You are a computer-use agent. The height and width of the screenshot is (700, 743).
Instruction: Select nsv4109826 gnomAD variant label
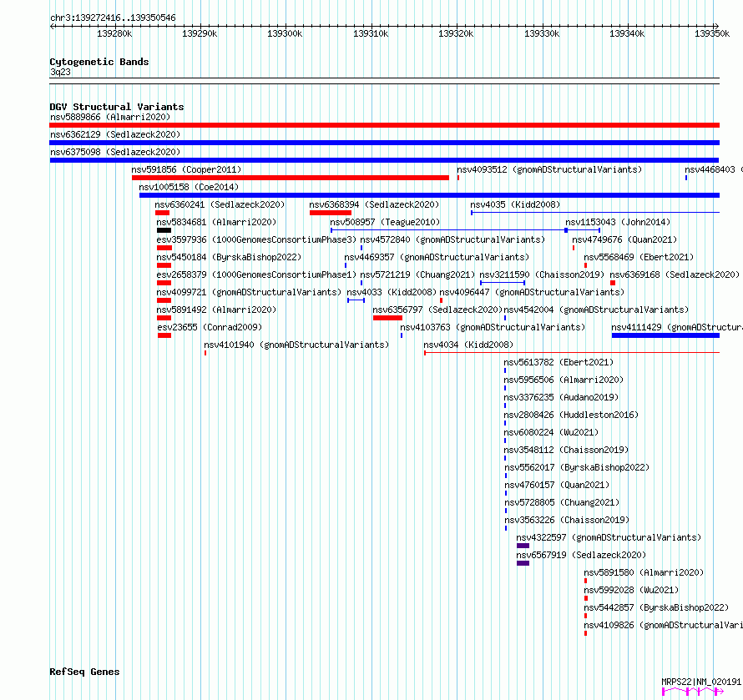point(663,625)
